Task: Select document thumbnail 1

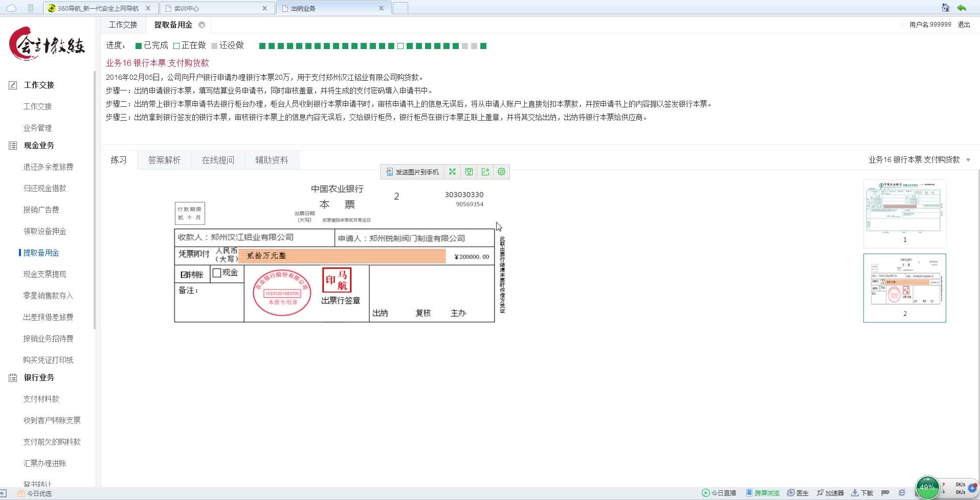Action: pyautogui.click(x=904, y=213)
